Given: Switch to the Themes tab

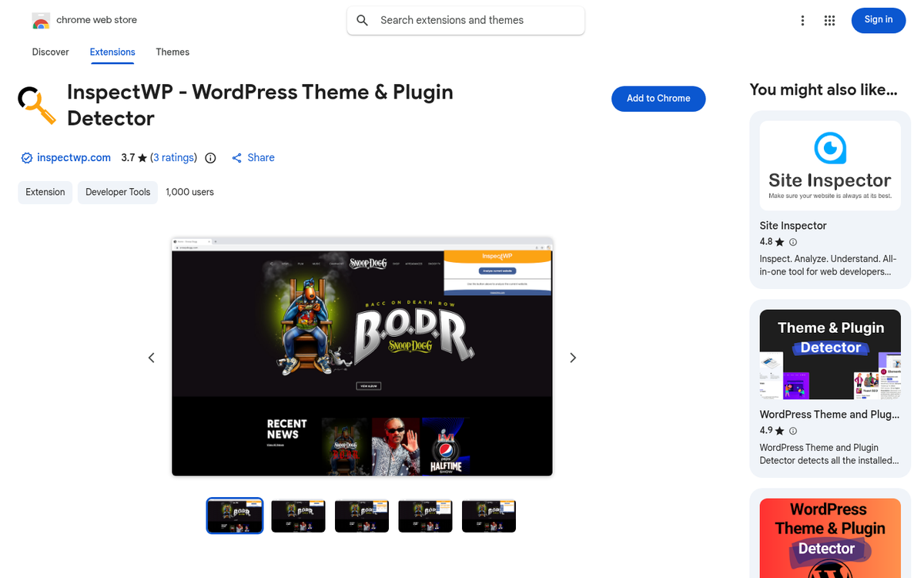Looking at the screenshot, I should tap(172, 52).
